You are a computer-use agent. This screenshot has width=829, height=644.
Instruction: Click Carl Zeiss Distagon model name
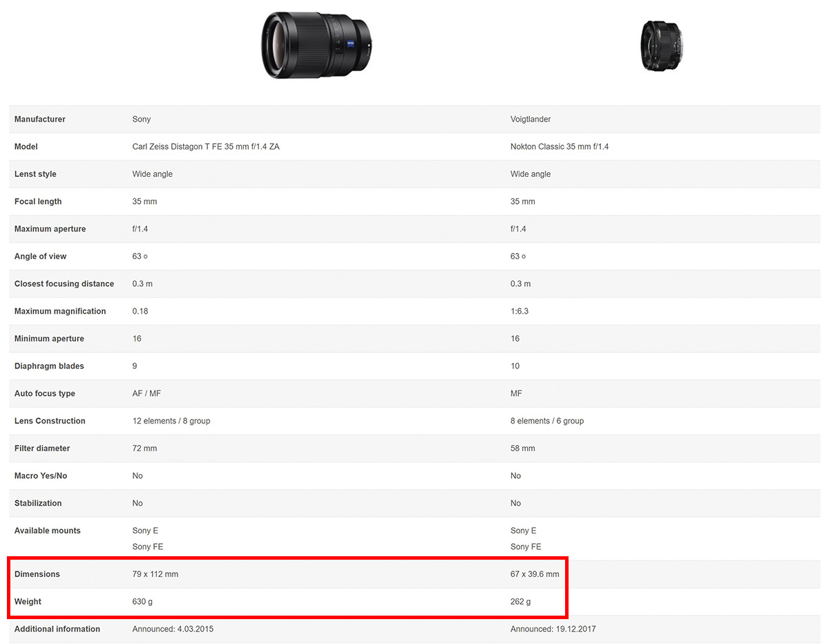click(x=206, y=146)
